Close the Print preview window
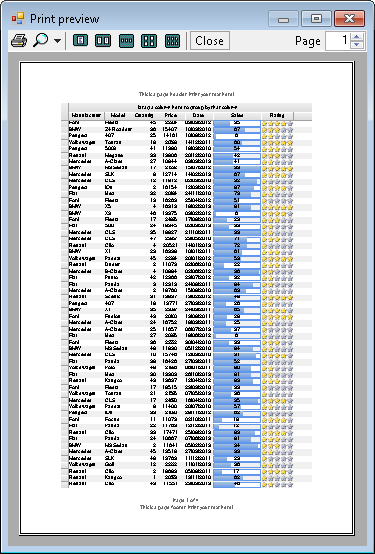The image size is (375, 554). (349, 19)
